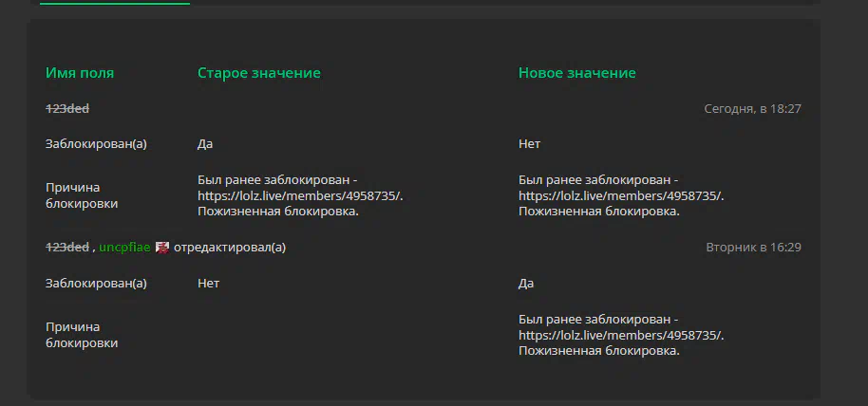Select the Старое значение column header
Screen dimensions: 868x406
click(x=259, y=73)
